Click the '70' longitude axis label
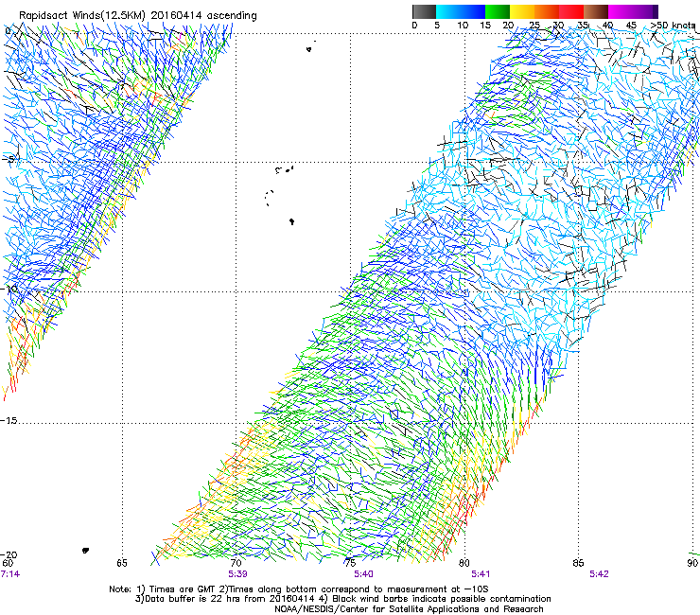This screenshot has height=615, width=700. 236,563
